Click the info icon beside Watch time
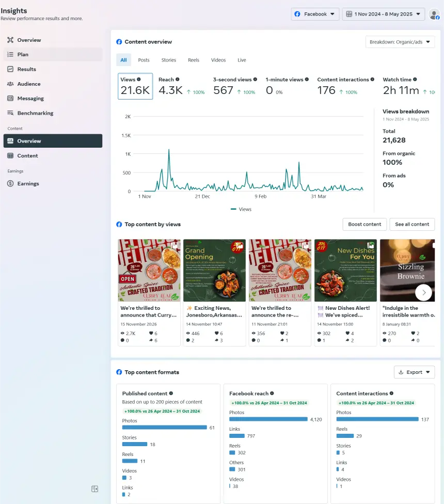 (x=415, y=80)
